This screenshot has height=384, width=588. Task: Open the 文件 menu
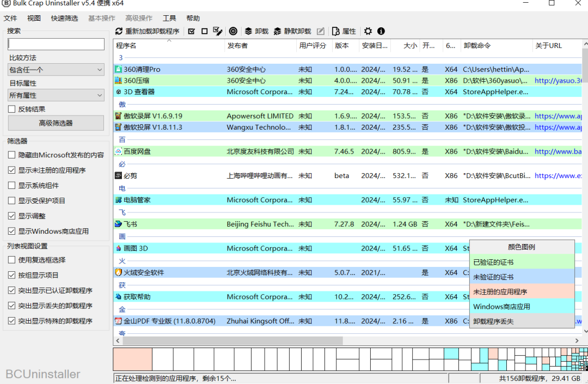pyautogui.click(x=10, y=19)
